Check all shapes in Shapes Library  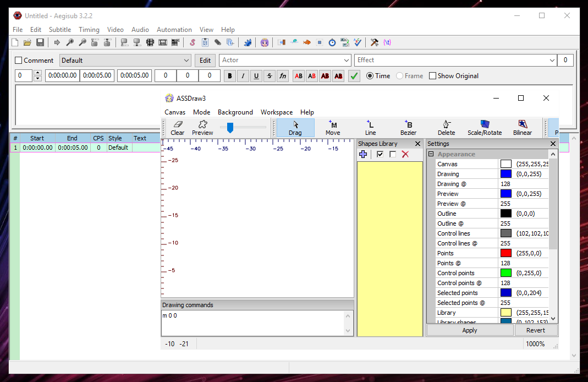coord(380,154)
